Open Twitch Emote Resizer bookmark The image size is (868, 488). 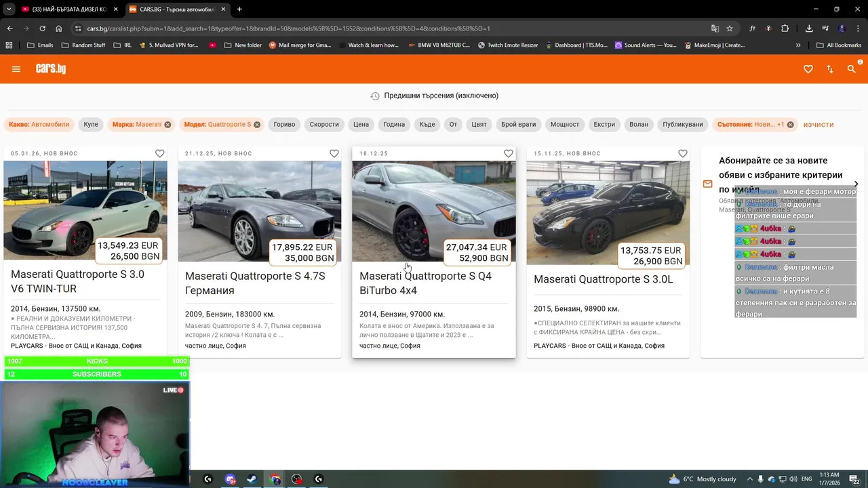(x=508, y=45)
